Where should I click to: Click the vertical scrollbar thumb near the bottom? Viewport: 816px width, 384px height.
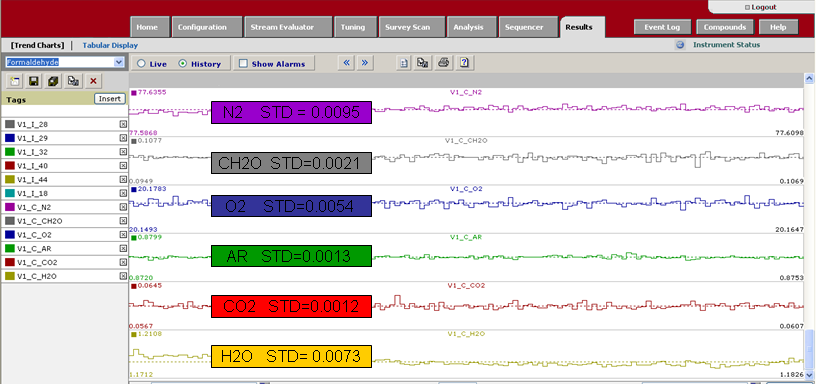(809, 350)
